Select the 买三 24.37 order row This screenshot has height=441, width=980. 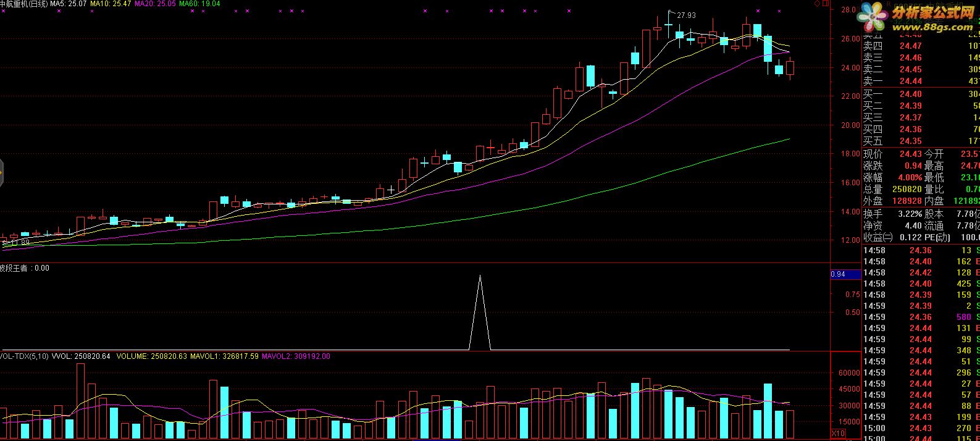point(921,117)
